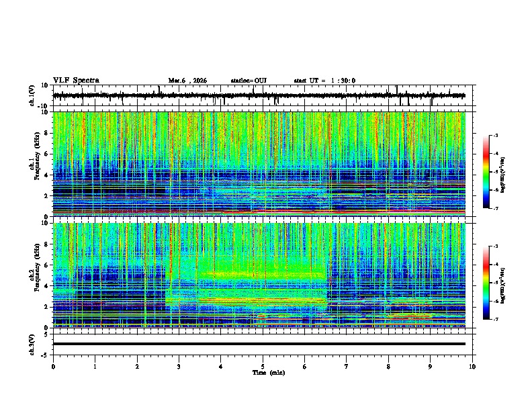Click the "4" tick on the time axis
The height and width of the screenshot is (411, 532).
(x=221, y=367)
